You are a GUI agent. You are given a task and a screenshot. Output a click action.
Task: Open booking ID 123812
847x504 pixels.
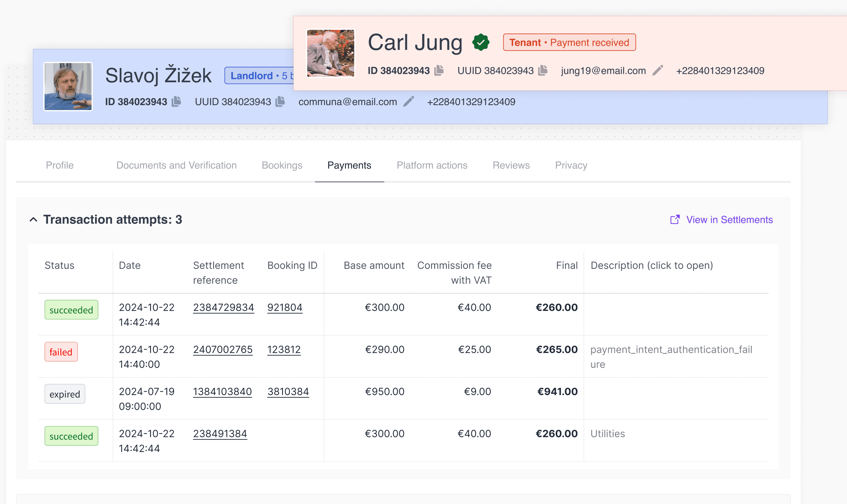point(284,349)
